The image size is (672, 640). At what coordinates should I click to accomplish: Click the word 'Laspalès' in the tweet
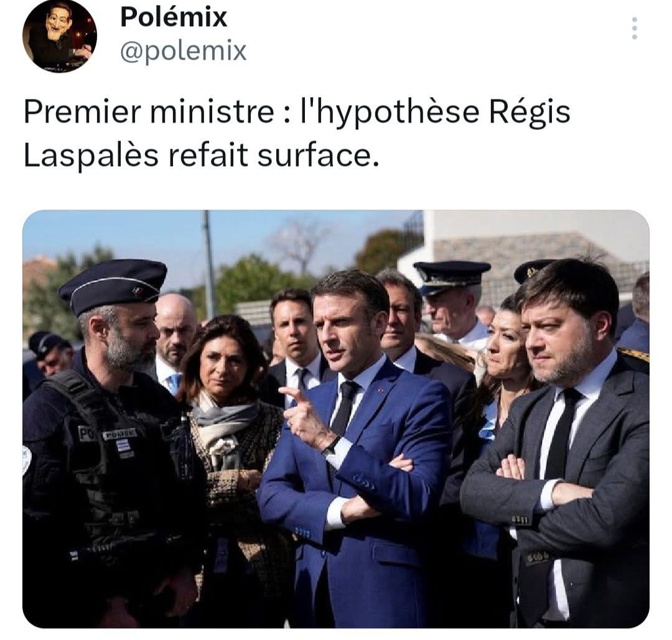click(x=91, y=155)
